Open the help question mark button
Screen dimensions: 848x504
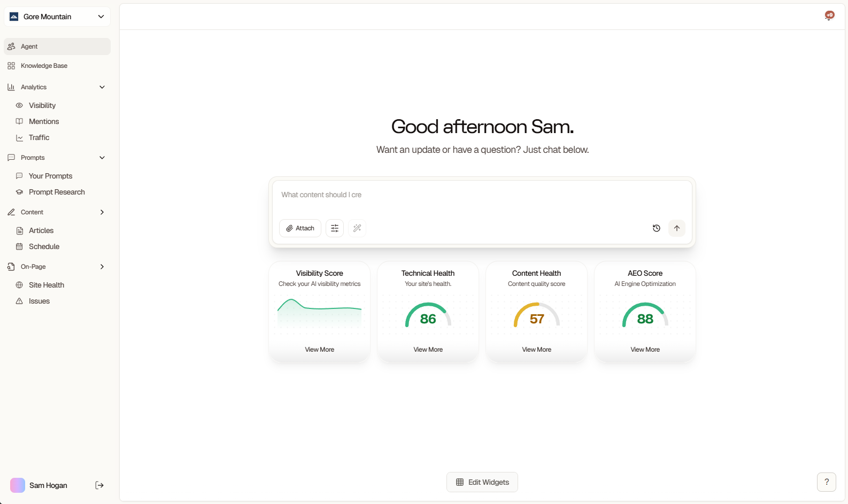[827, 482]
